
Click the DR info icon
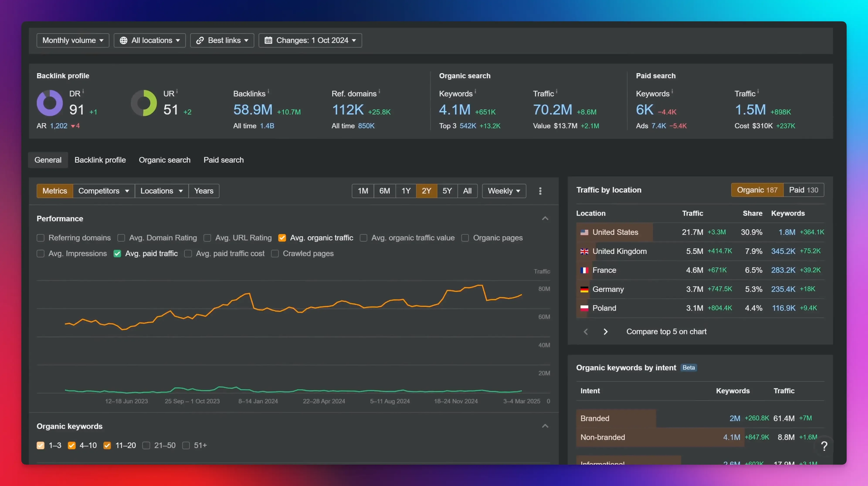pyautogui.click(x=83, y=91)
